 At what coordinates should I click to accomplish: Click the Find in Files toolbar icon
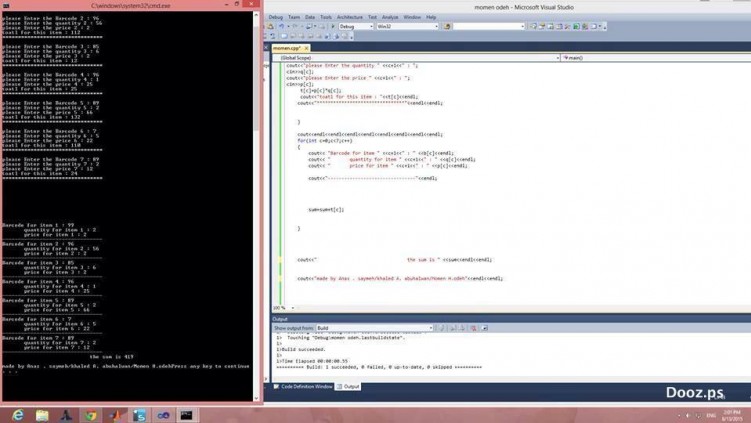click(447, 26)
